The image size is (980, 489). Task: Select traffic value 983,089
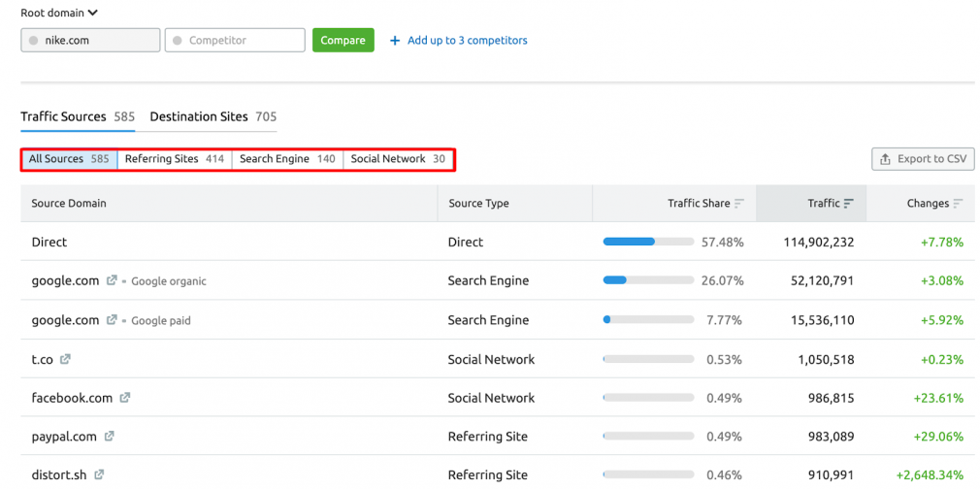[x=830, y=437]
